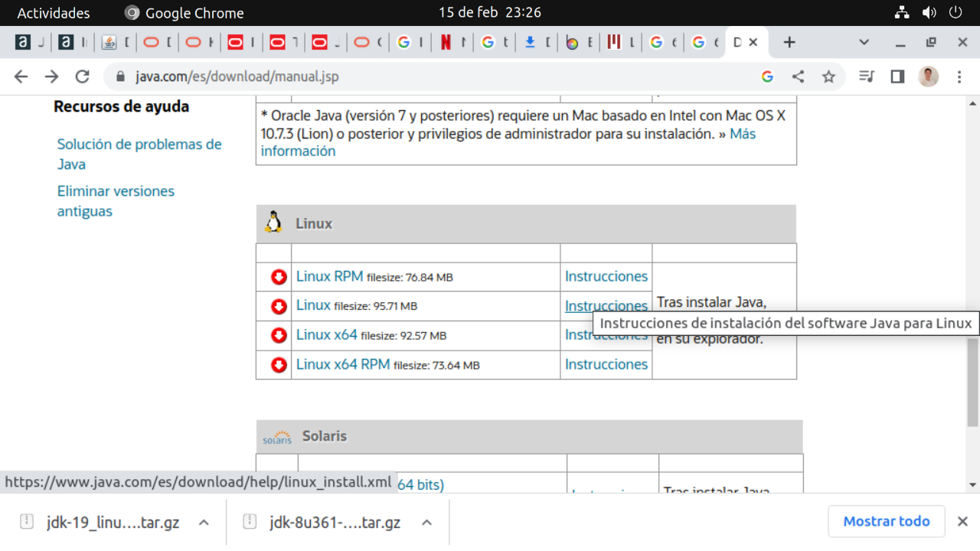This screenshot has width=980, height=551.
Task: Open the Chrome three-dot menu
Action: [959, 77]
